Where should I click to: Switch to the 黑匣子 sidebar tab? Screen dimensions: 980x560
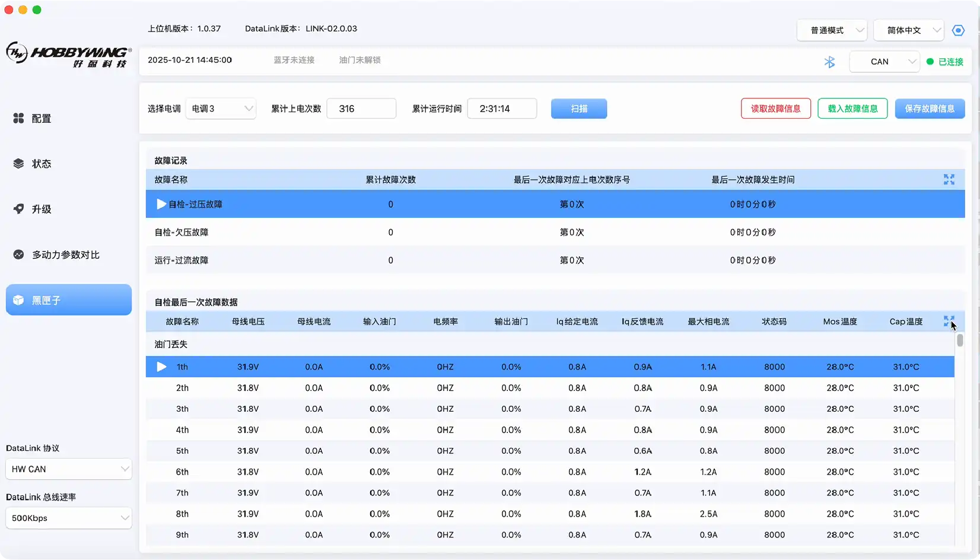click(69, 300)
